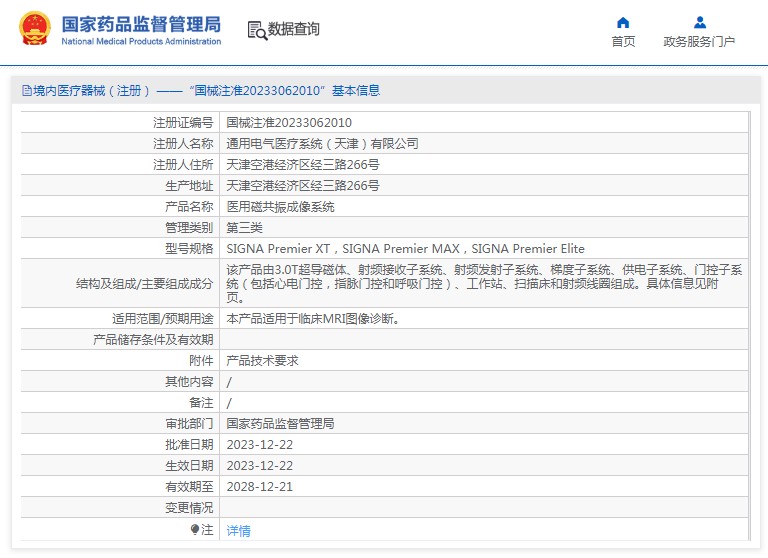Click the approval date 2023-12-22 in 批准日期 row
The width and height of the screenshot is (768, 558).
(x=260, y=445)
